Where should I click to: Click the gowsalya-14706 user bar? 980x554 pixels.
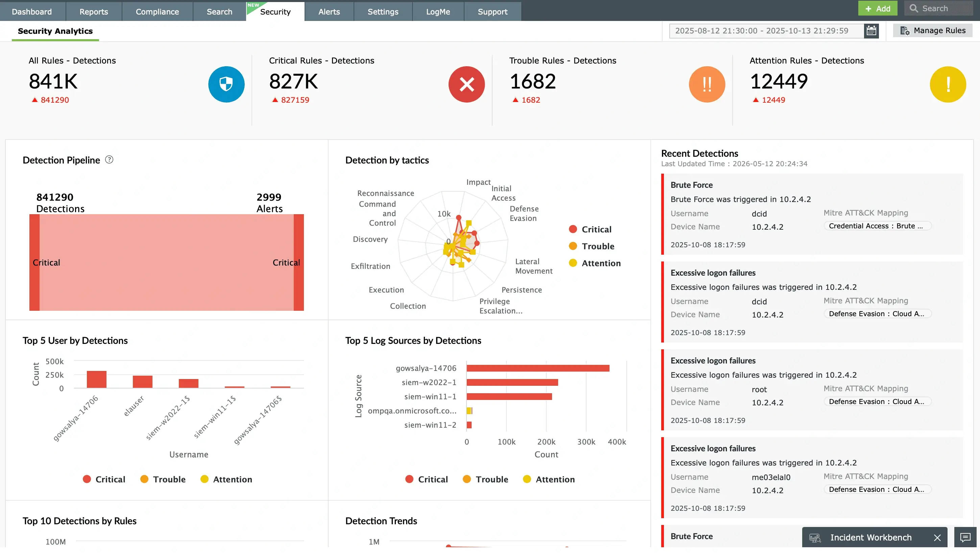coord(96,379)
